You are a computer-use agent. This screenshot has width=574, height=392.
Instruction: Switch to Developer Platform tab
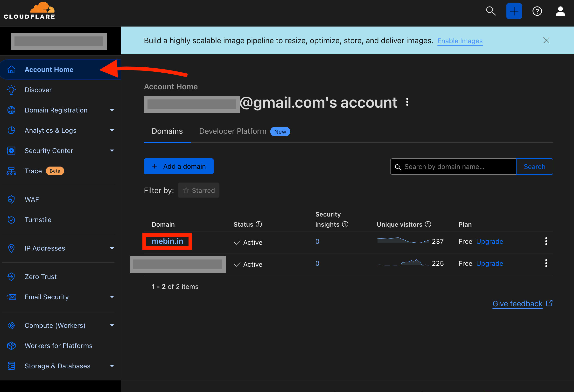233,131
